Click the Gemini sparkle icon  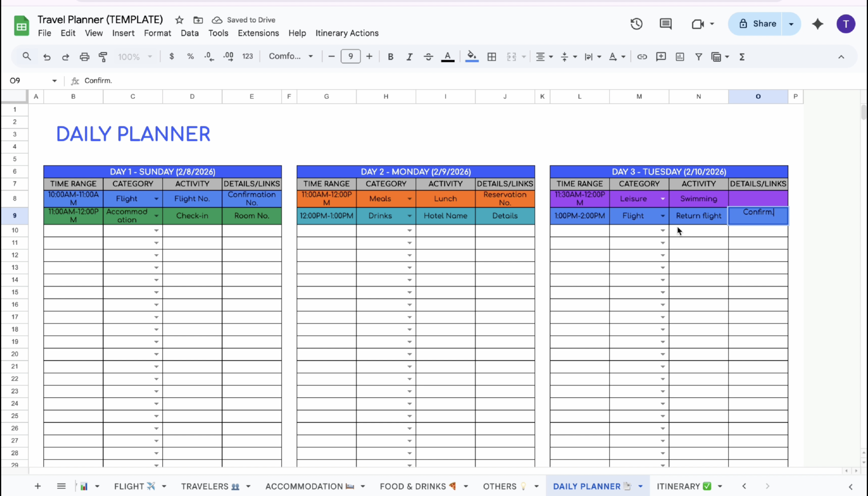click(817, 24)
